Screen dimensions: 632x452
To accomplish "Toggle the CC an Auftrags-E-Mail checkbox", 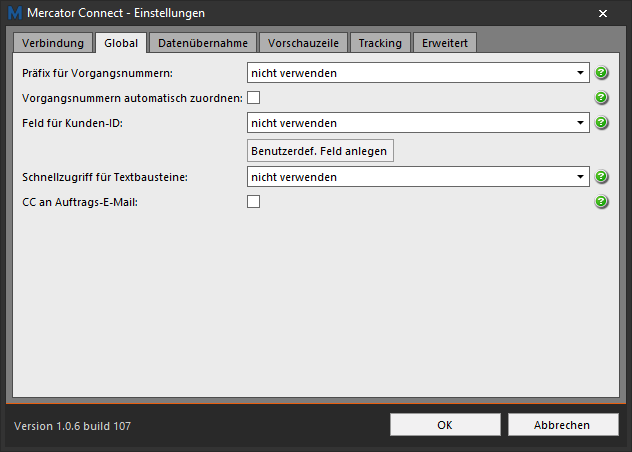I will [254, 202].
